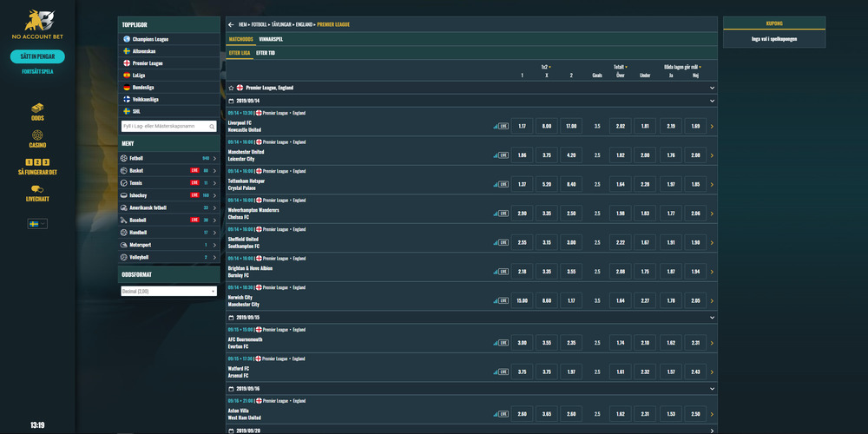
Task: Open the Kupong bet slip header
Action: [774, 23]
